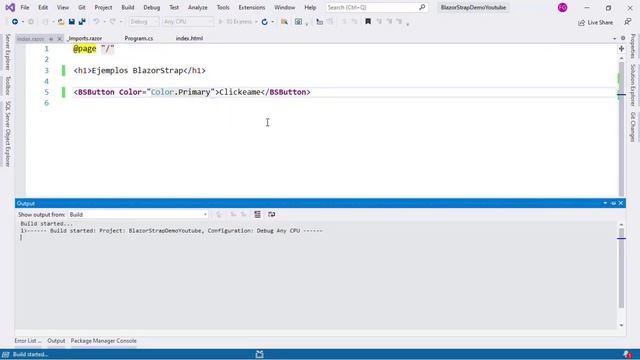This screenshot has height=360, width=640.
Task: Open the document tabs overflow list arrow
Action: pos(614,38)
